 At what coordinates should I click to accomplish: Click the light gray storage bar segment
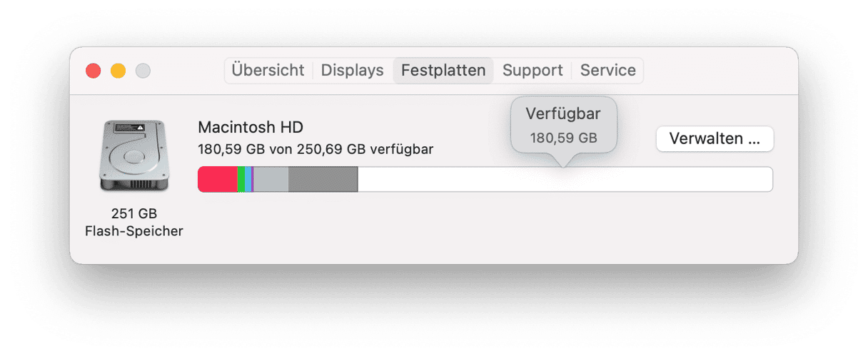click(x=271, y=180)
